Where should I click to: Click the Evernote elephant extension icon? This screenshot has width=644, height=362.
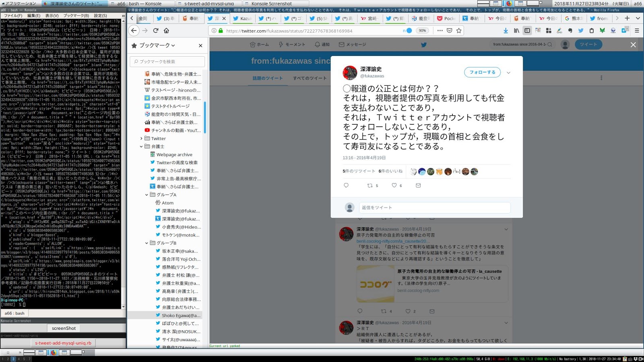click(x=570, y=31)
